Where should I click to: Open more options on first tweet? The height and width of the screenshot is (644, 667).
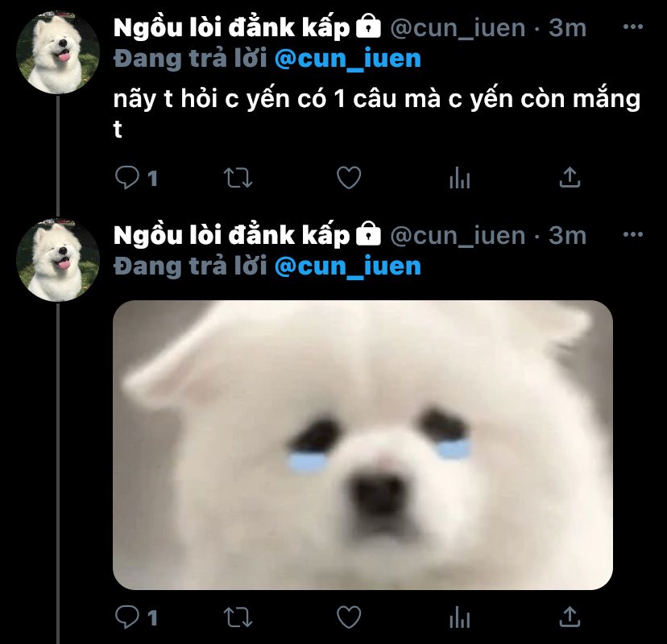tap(632, 27)
